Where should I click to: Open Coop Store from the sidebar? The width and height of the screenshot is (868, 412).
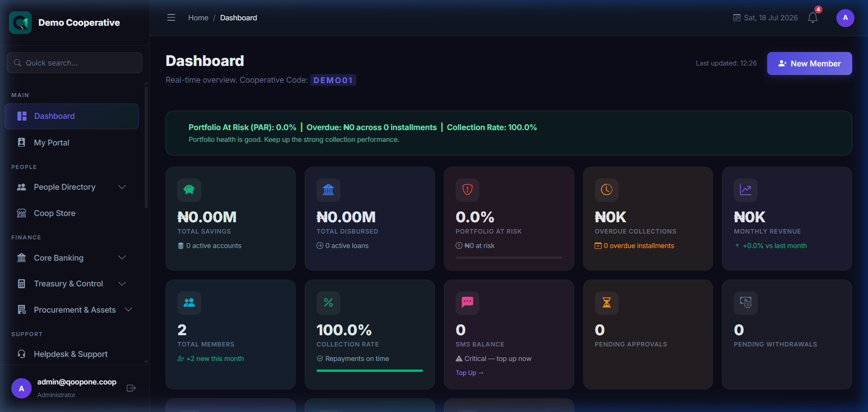click(71, 213)
